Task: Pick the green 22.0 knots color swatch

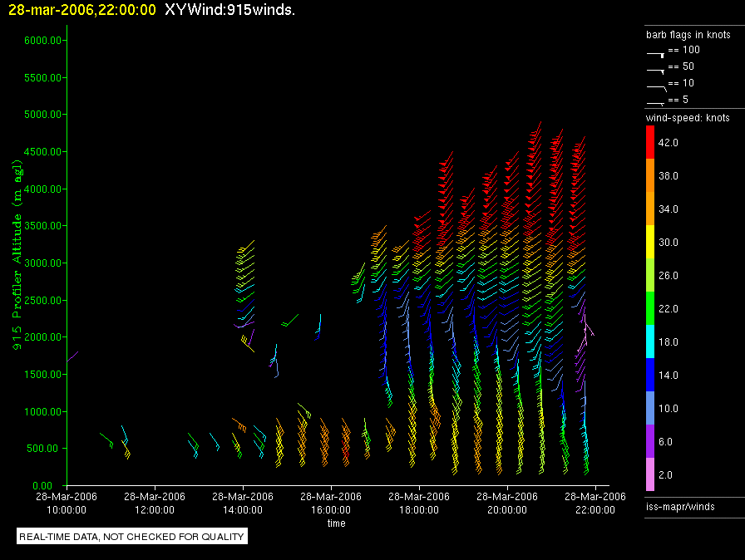Action: coord(651,309)
